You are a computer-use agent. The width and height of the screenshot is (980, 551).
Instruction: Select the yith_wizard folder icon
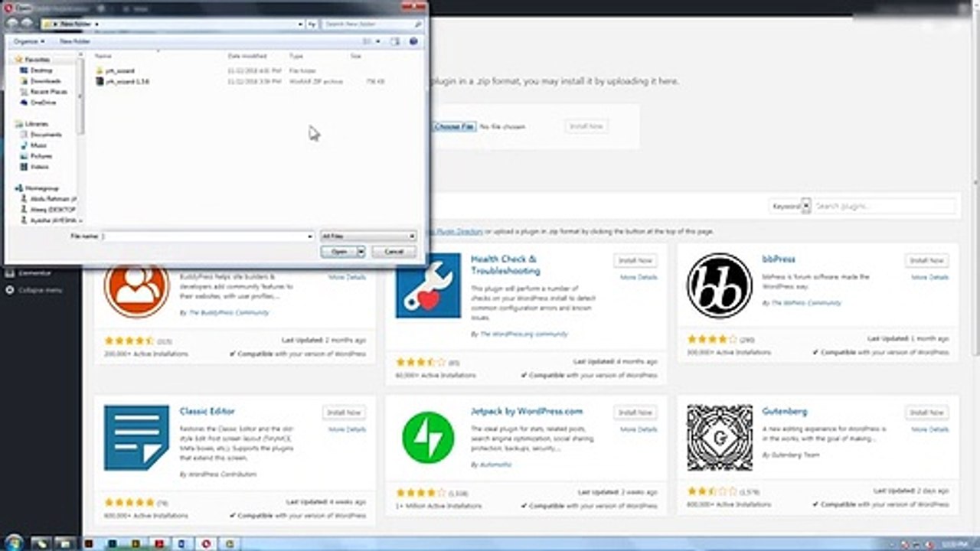100,70
